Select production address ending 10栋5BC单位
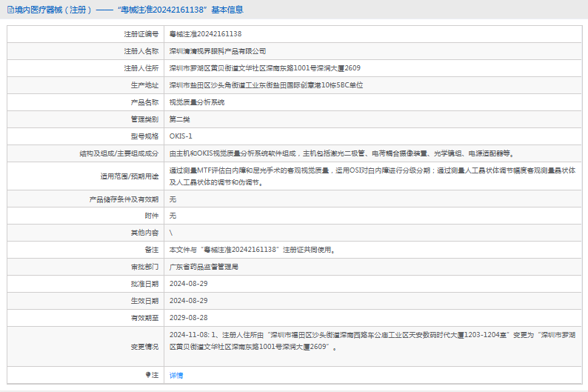588x392 pixels. tap(266, 85)
